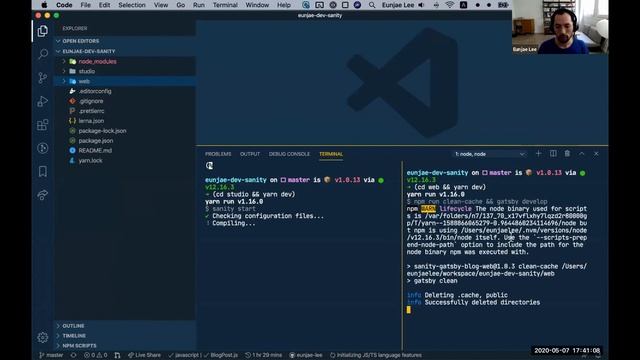This screenshot has height=360, width=640.
Task: Open the 1 hr 29 mins time tracker
Action: (264, 355)
